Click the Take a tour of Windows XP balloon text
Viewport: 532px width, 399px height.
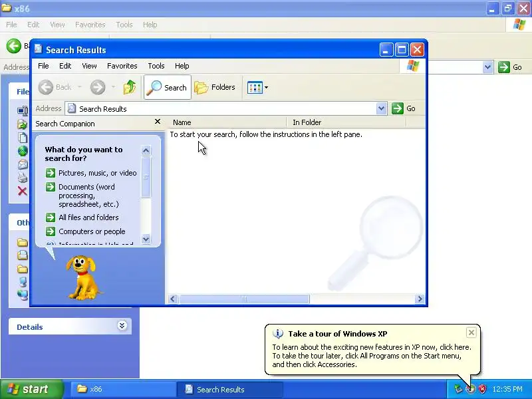[372, 356]
